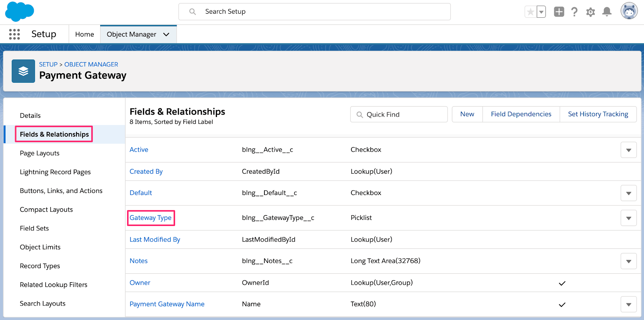Open the App Launcher grid icon
Image resolution: width=644 pixels, height=320 pixels.
pyautogui.click(x=14, y=34)
